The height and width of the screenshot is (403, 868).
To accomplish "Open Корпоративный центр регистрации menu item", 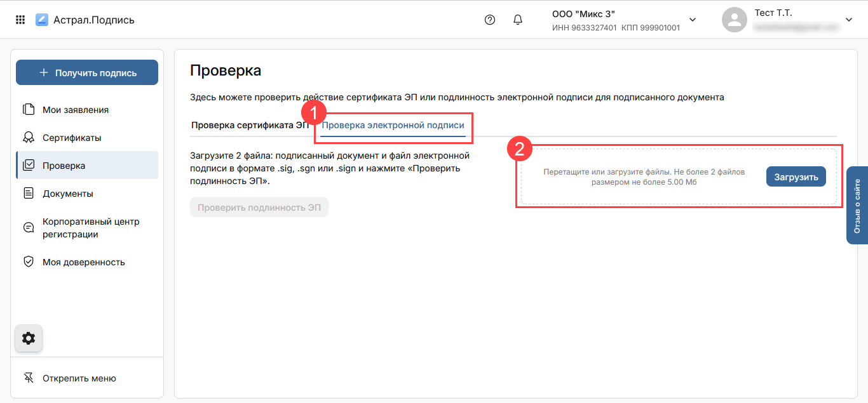I will [x=90, y=228].
